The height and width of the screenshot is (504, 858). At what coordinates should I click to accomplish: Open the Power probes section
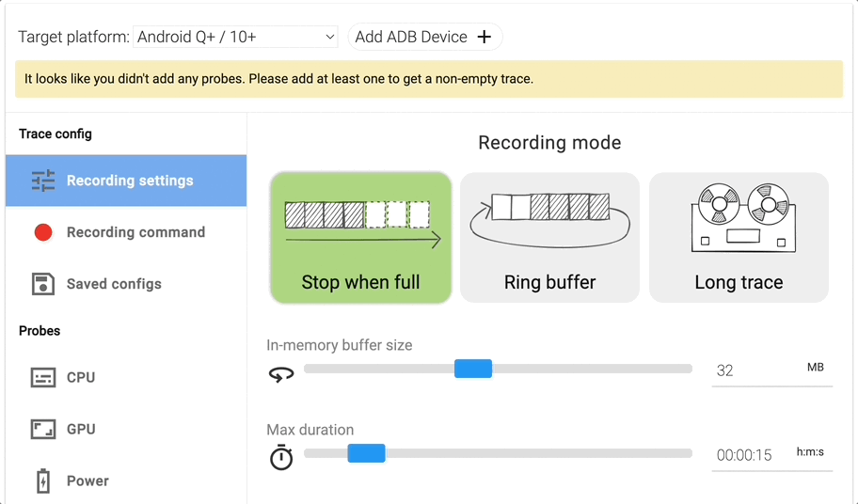coord(87,480)
